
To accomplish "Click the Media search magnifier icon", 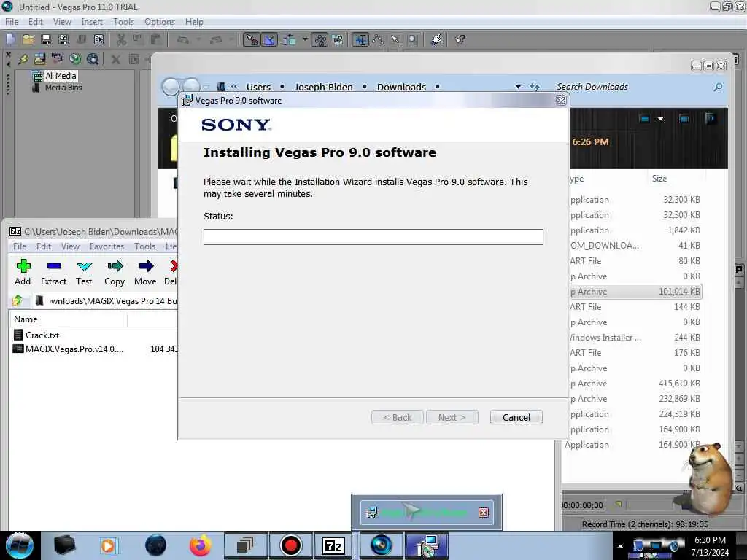I will click(93, 59).
